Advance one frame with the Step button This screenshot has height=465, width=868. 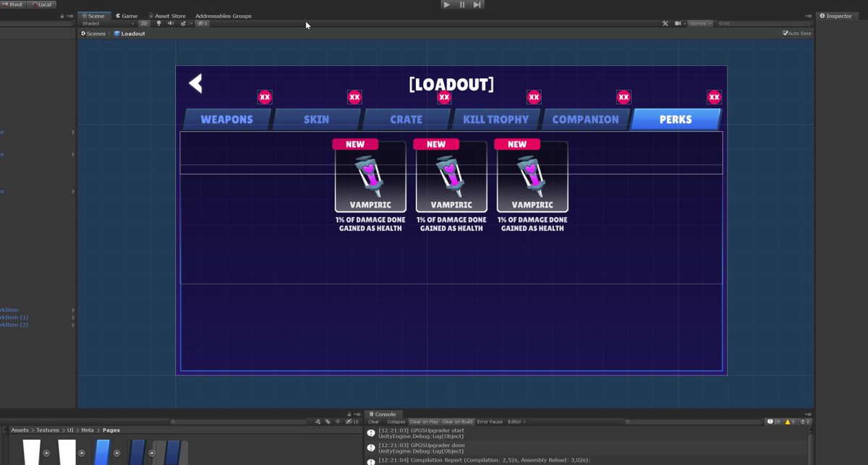[477, 4]
